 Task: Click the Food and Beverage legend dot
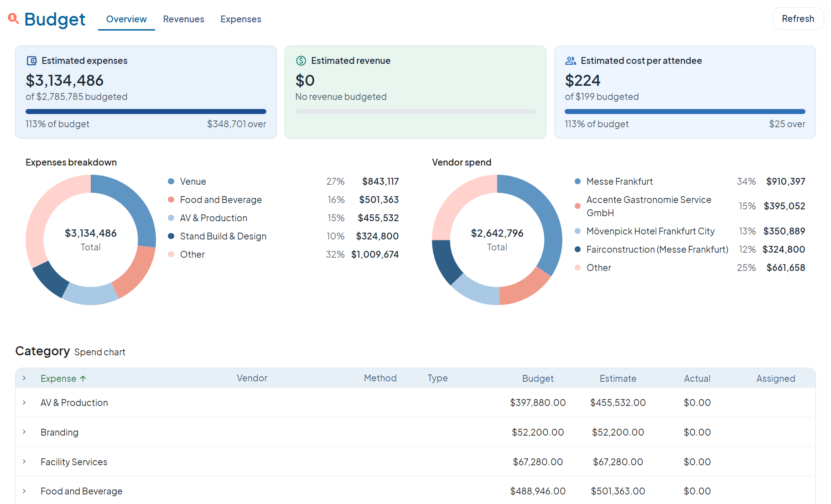[x=171, y=200]
